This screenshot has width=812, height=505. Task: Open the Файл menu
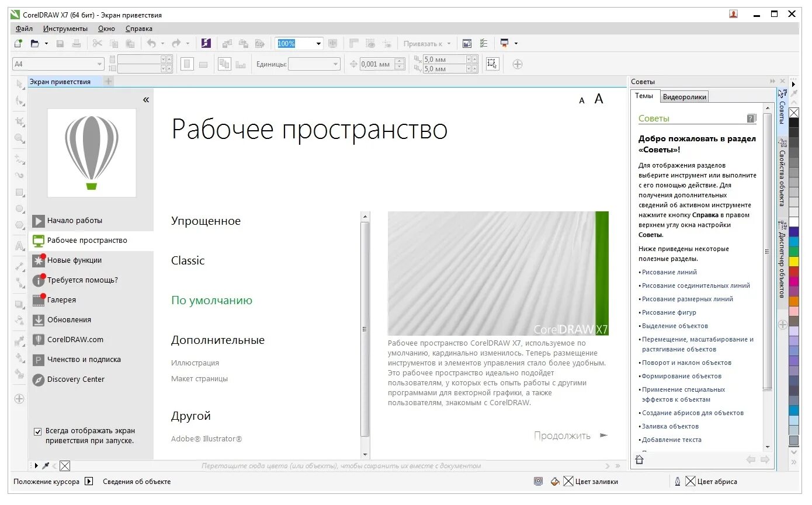click(25, 28)
